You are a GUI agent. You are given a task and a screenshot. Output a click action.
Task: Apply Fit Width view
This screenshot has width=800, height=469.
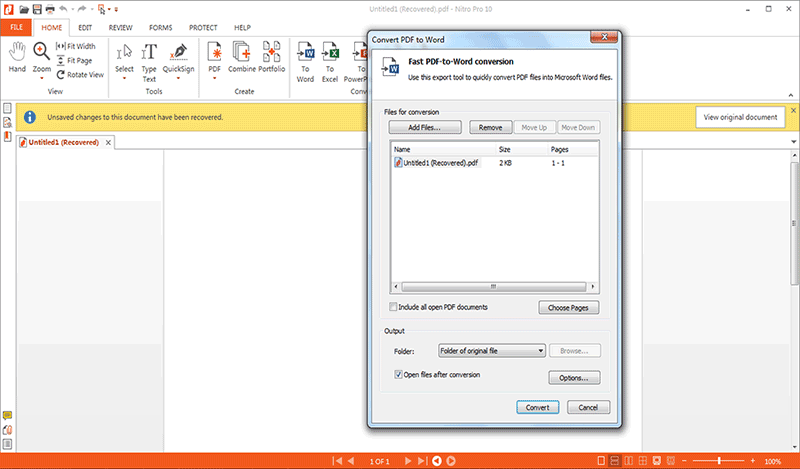76,46
